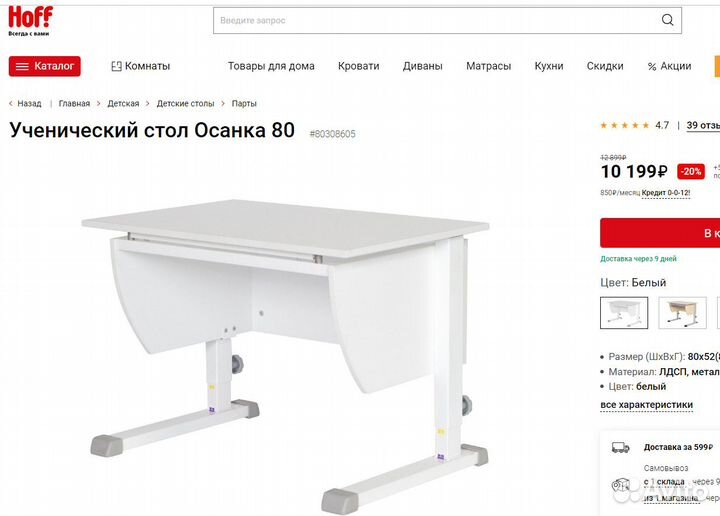Click the percent icon beside Акции

pos(652,66)
